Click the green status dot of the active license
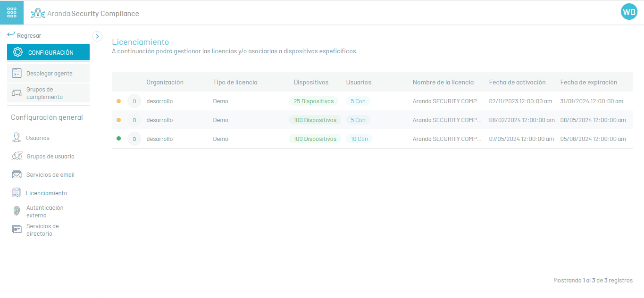Viewport: 644px width, 298px height. pyautogui.click(x=118, y=139)
